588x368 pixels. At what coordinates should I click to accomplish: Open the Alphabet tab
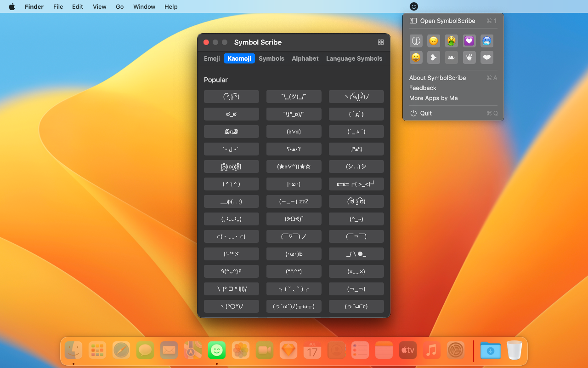(x=305, y=58)
